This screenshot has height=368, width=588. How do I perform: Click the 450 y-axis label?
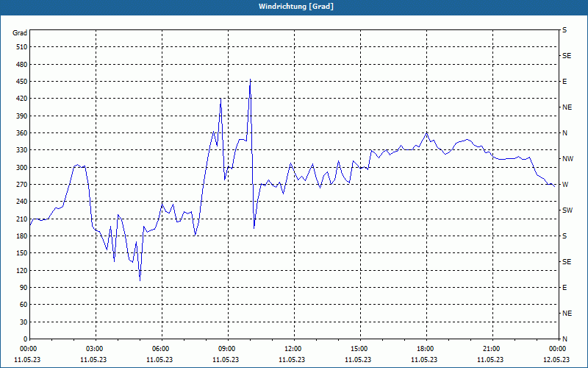pyautogui.click(x=22, y=82)
